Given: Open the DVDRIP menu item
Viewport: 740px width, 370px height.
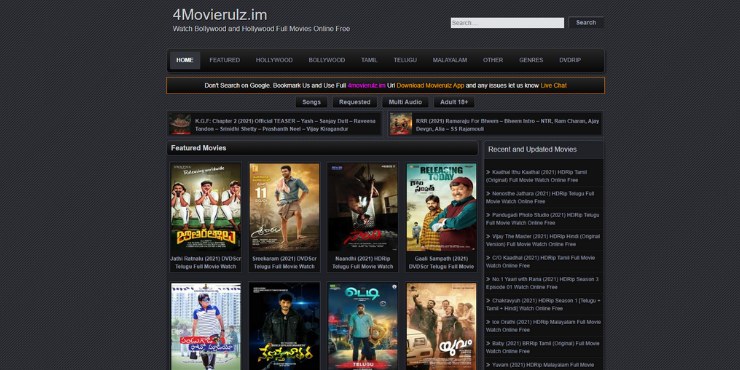Looking at the screenshot, I should [x=570, y=60].
